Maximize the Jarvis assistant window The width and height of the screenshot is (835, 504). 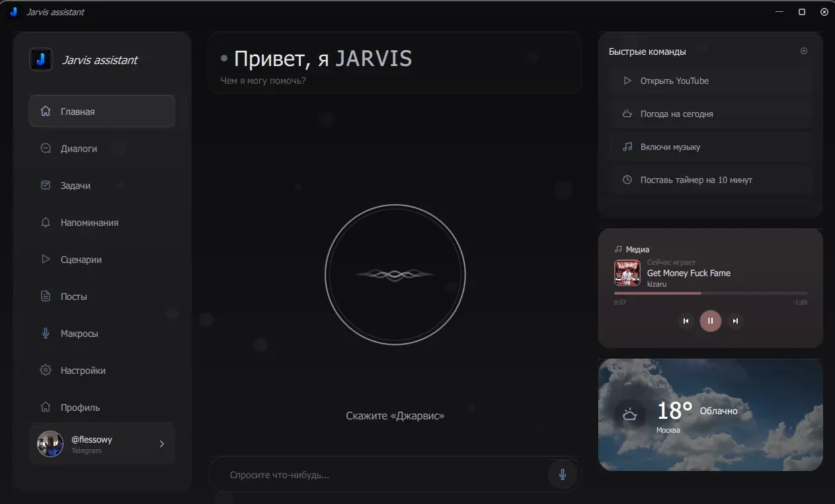pos(802,12)
